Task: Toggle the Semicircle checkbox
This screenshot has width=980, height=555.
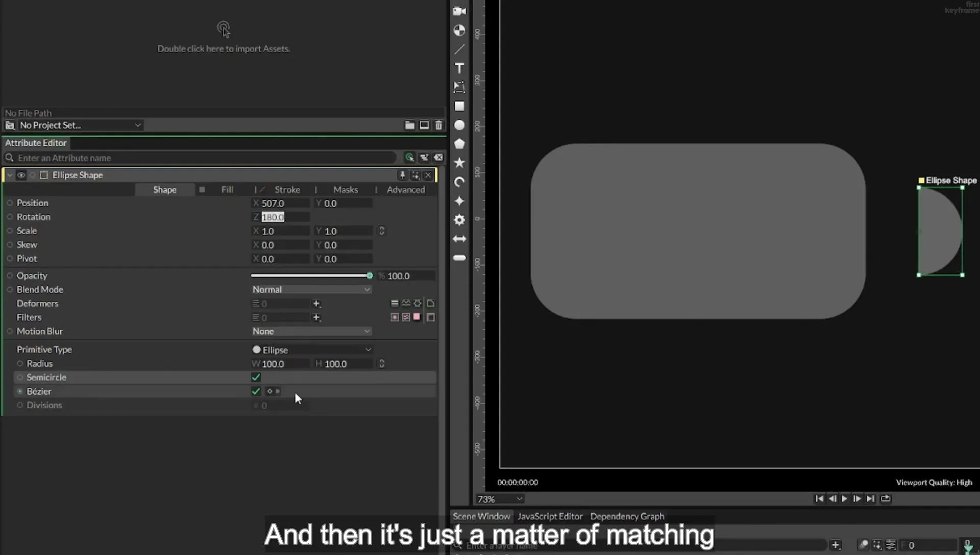Action: click(x=256, y=377)
